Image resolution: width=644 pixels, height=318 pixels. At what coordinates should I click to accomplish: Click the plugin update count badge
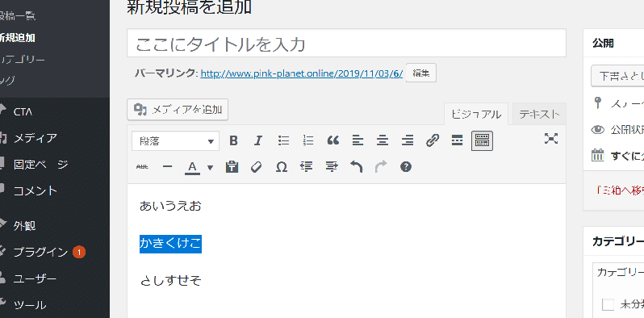tap(79, 252)
